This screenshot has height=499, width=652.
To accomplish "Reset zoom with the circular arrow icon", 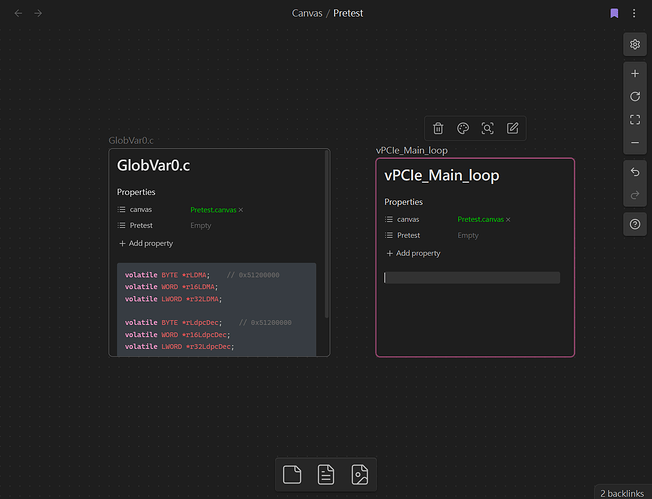I will (x=635, y=97).
